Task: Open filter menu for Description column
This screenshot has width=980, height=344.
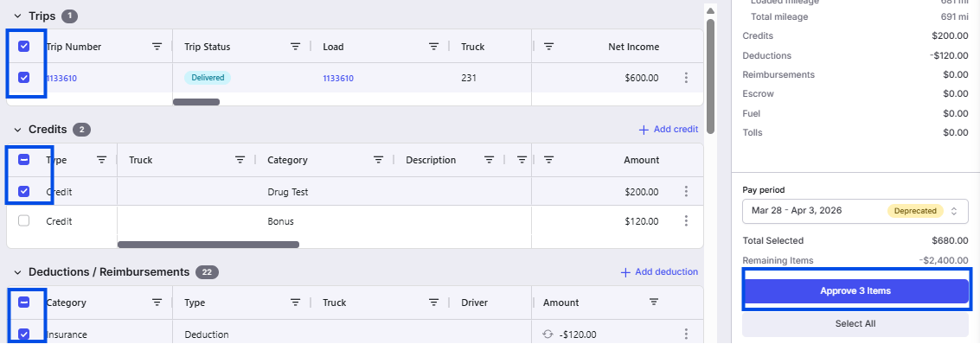Action: (490, 160)
